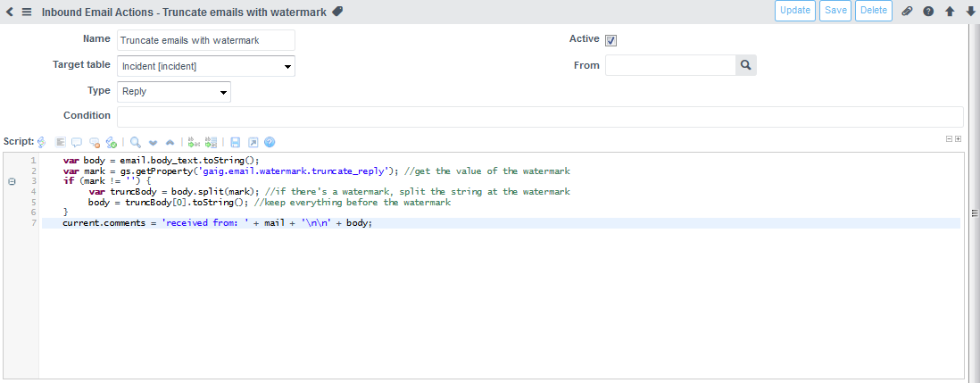
Task: Click the 'Inbound Email Actions' header title
Action: click(x=184, y=12)
